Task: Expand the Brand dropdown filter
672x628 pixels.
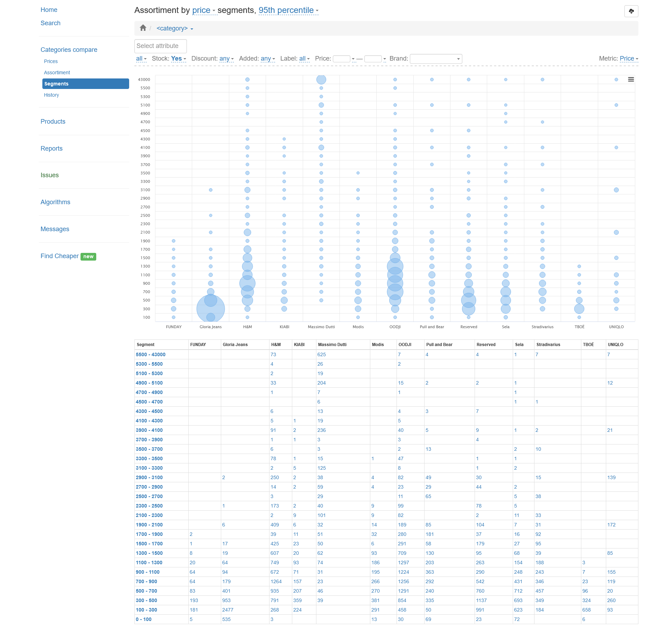Action: point(457,58)
